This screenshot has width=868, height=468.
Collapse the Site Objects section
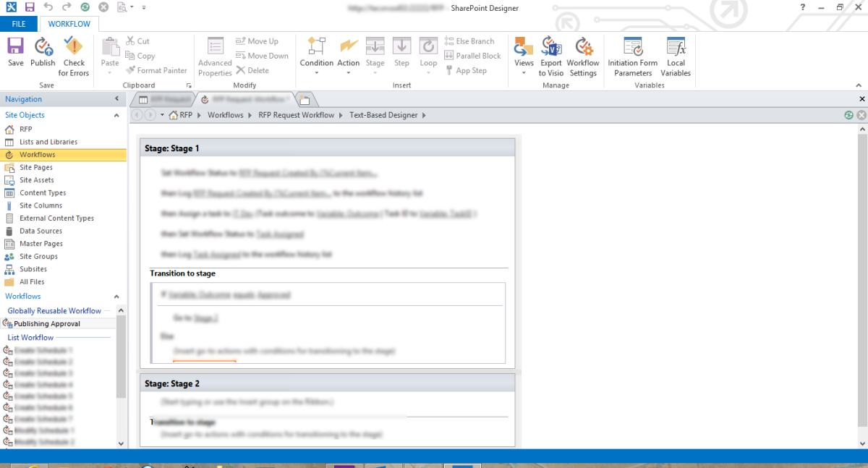(x=115, y=114)
